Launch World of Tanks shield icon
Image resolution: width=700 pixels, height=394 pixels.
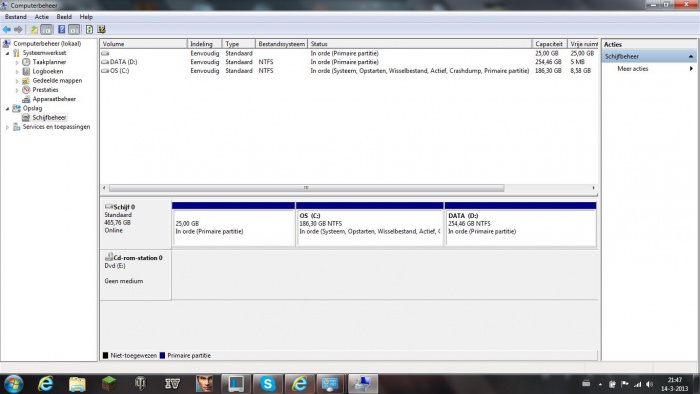pyautogui.click(x=141, y=384)
